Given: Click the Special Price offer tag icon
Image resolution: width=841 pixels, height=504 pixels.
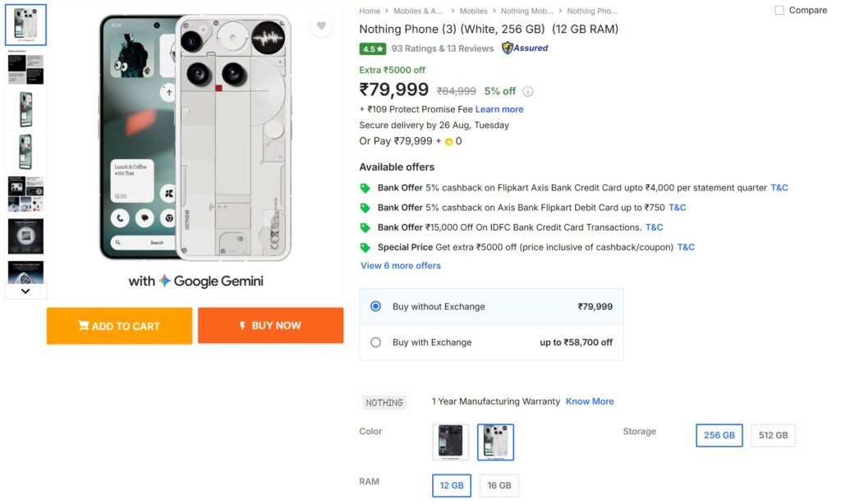Looking at the screenshot, I should [365, 247].
